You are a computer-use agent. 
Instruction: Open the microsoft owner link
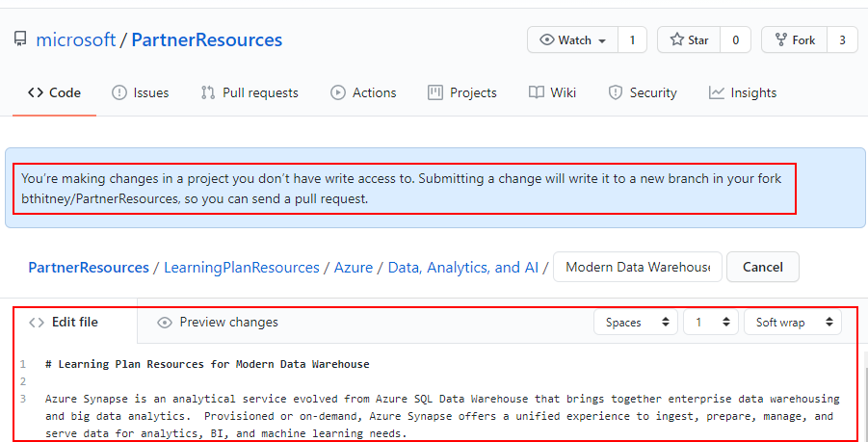click(x=76, y=39)
